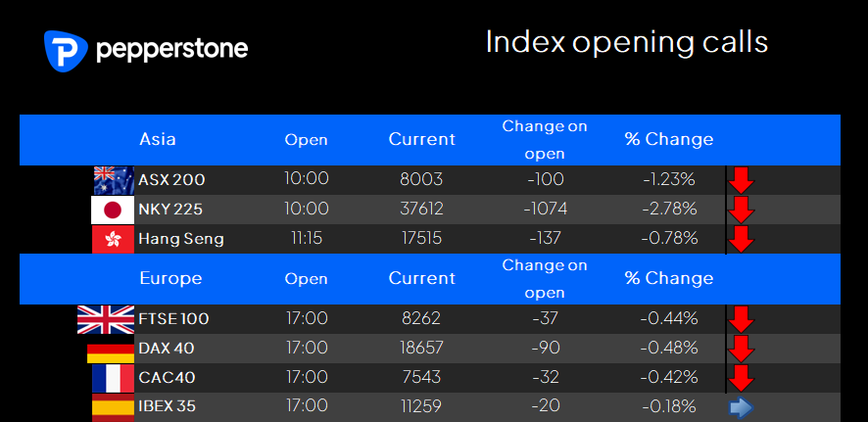Click the red down arrow for ASX 200
This screenshot has height=422, width=868.
742,181
